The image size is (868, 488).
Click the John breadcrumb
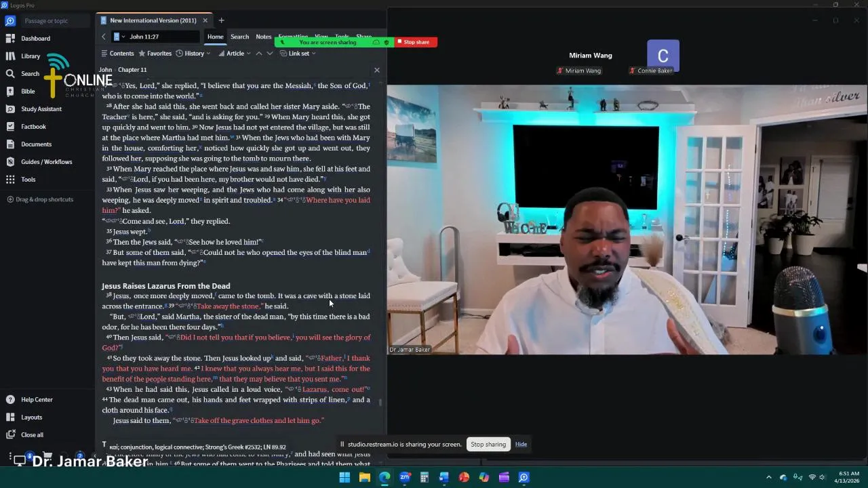(x=105, y=70)
